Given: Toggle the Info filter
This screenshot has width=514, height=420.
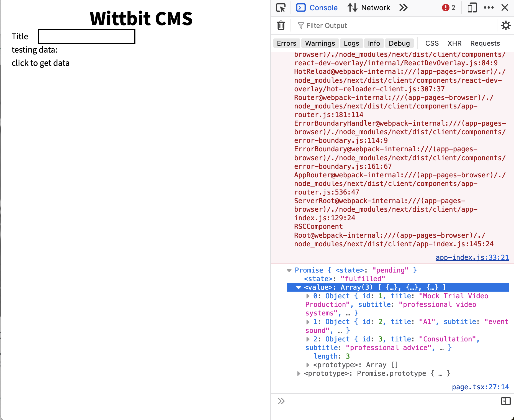Looking at the screenshot, I should coord(374,43).
